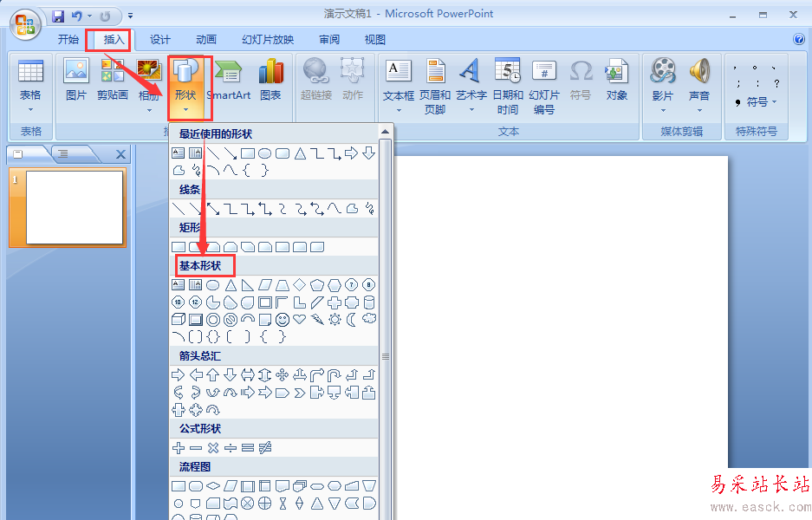Click the shapes gallery scroll up arrow
This screenshot has height=520, width=812.
point(386,132)
